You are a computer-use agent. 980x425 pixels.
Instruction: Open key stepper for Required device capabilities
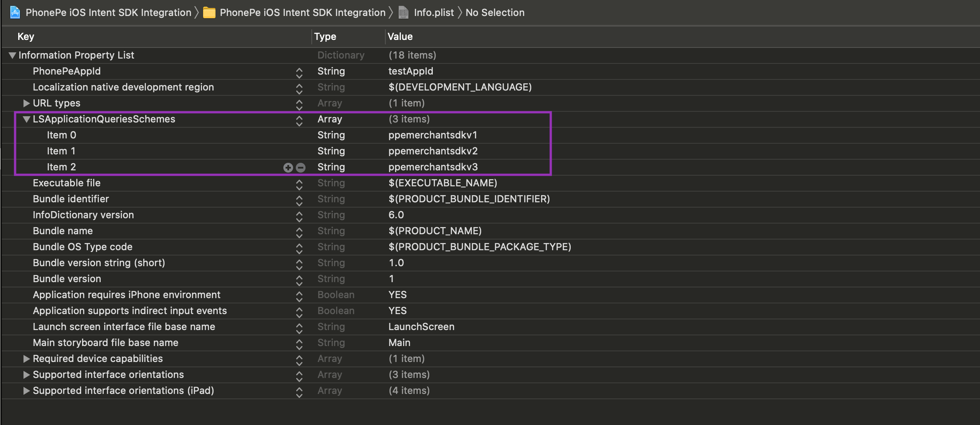(299, 360)
